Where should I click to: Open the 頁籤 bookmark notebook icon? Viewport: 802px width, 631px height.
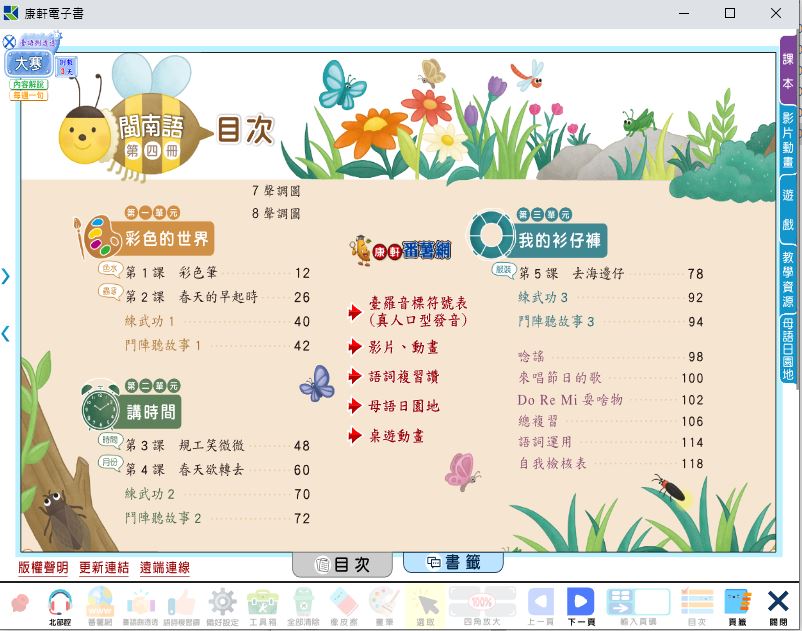pyautogui.click(x=738, y=606)
